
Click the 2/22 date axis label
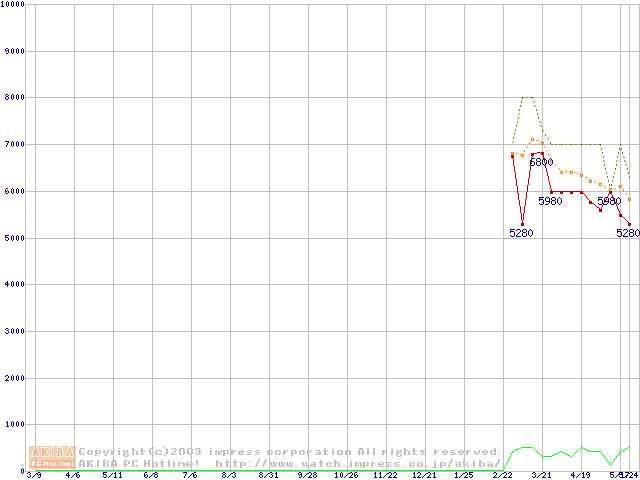tap(502, 475)
